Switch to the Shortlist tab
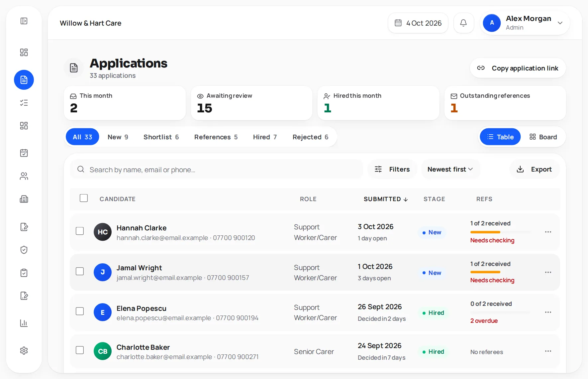This screenshot has height=379, width=588. coord(161,137)
